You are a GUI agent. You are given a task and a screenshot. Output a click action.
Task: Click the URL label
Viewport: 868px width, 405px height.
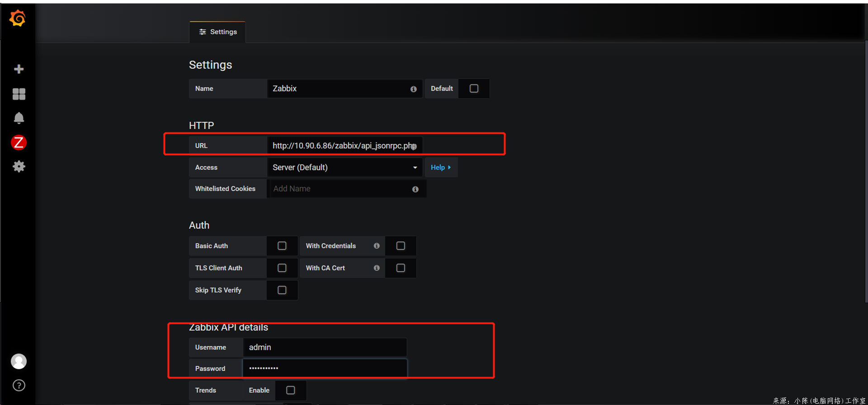[201, 146]
